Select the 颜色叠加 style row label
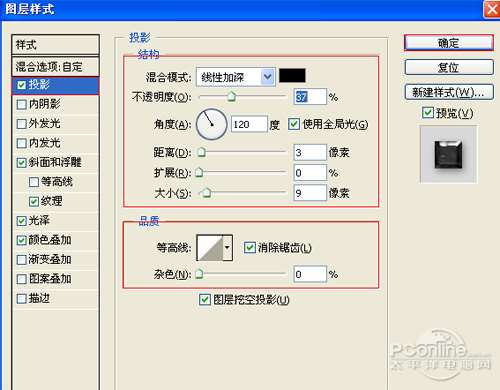The height and width of the screenshot is (390, 500). (x=50, y=240)
